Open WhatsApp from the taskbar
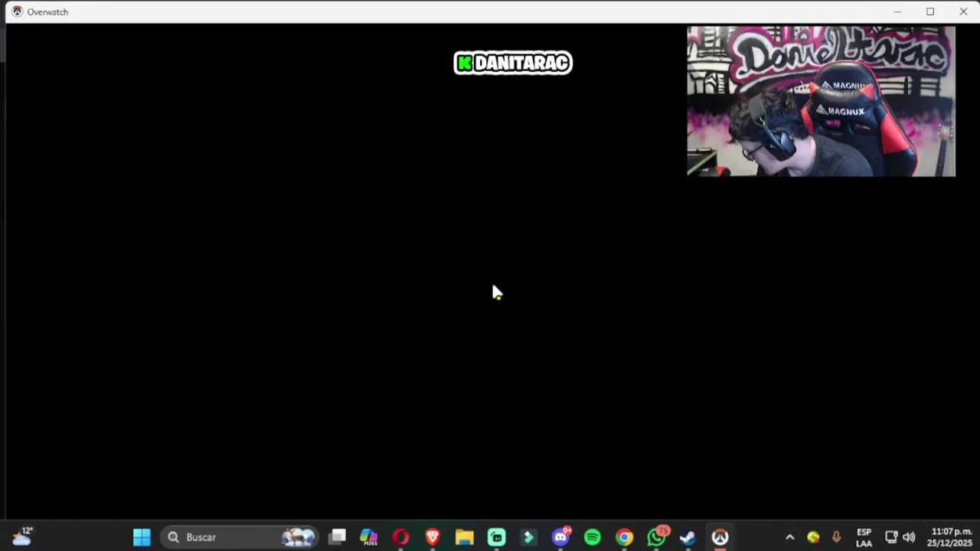The height and width of the screenshot is (551, 980). click(657, 536)
